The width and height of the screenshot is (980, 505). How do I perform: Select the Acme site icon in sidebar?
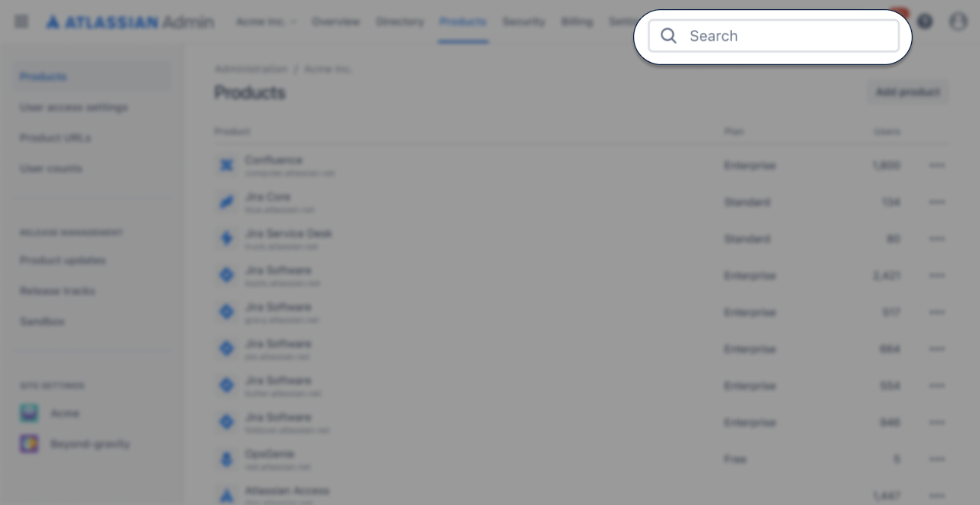coord(29,413)
